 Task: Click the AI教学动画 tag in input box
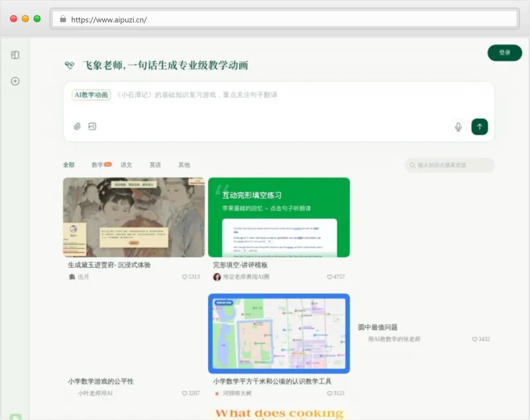(x=89, y=95)
